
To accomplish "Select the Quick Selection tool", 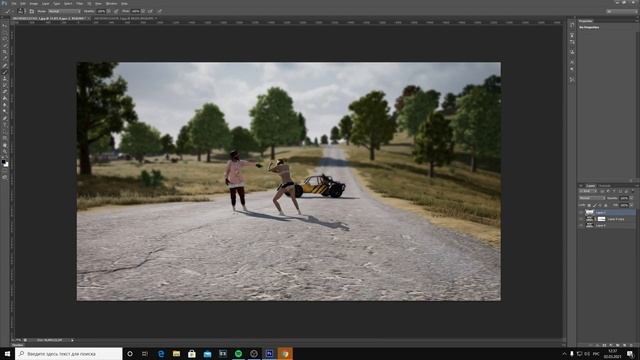I will coord(5,46).
